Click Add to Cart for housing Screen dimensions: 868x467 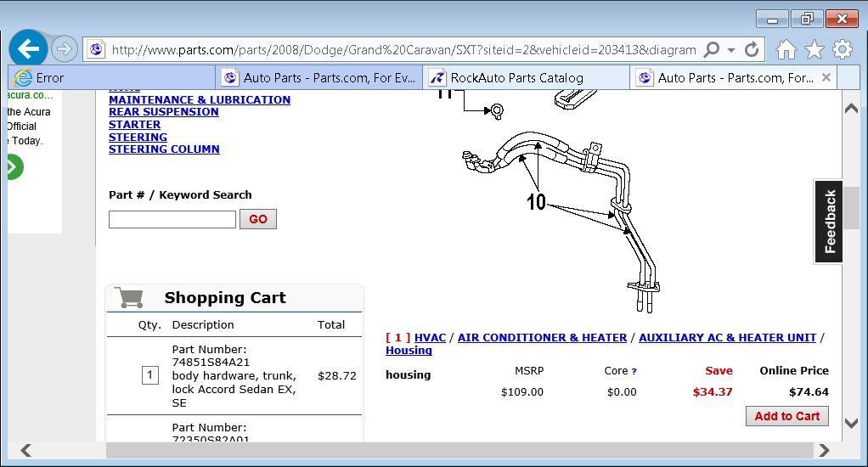[787, 416]
